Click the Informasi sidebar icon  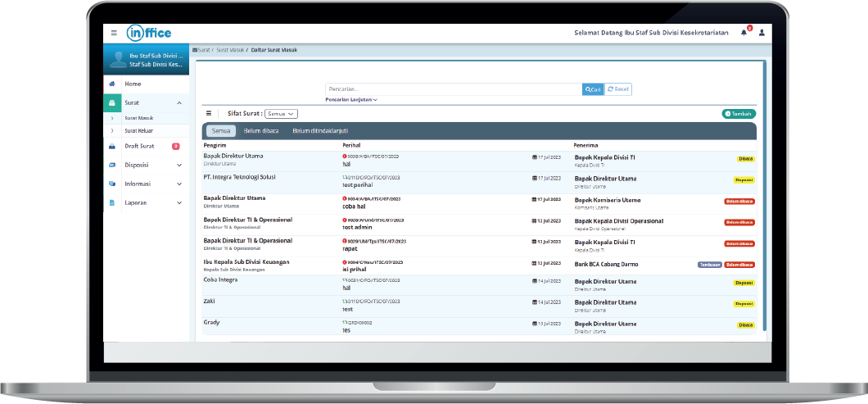pyautogui.click(x=112, y=184)
